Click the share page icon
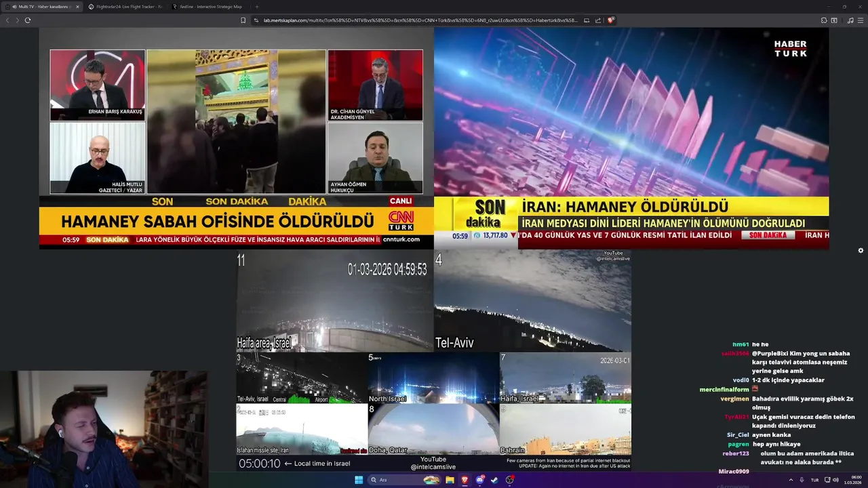Screen dimensions: 868x488 coord(598,20)
